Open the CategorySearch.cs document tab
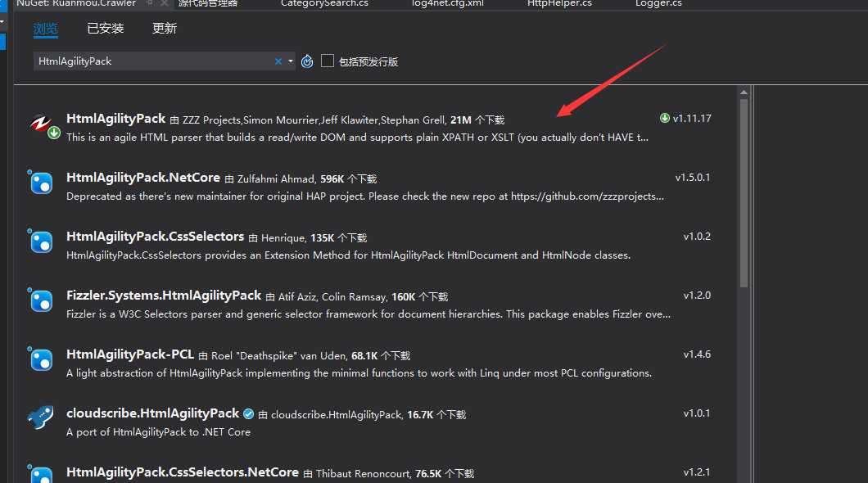Screen dimensions: 868x483 [x=324, y=3]
